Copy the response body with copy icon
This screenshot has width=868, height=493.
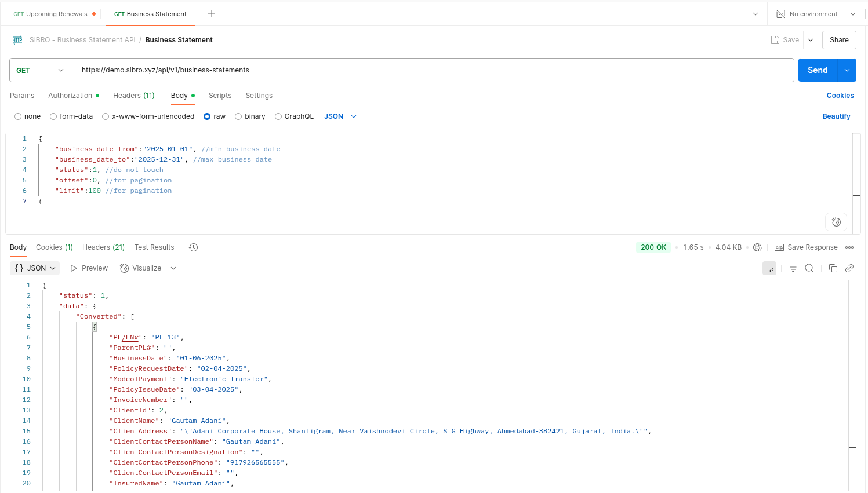(833, 268)
